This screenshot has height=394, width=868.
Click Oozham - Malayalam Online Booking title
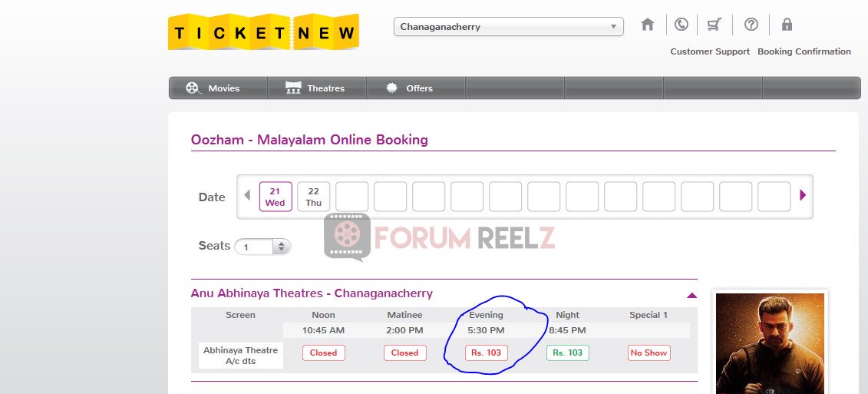tap(309, 140)
